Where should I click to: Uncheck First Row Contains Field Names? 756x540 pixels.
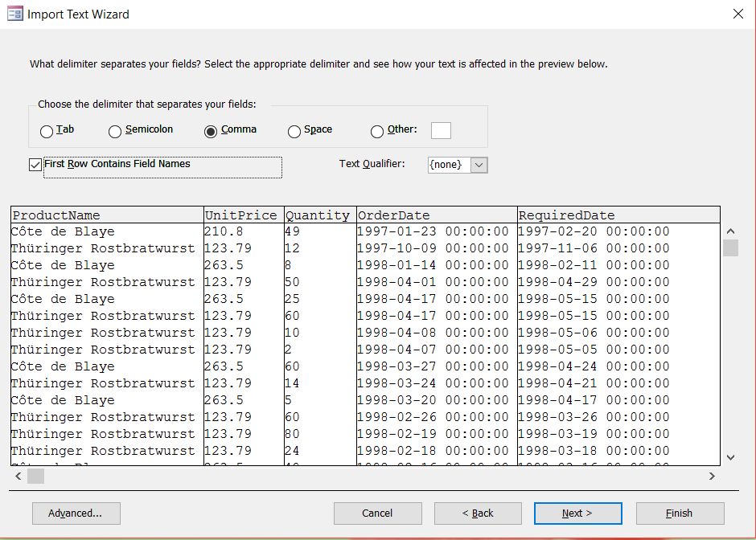[x=35, y=164]
